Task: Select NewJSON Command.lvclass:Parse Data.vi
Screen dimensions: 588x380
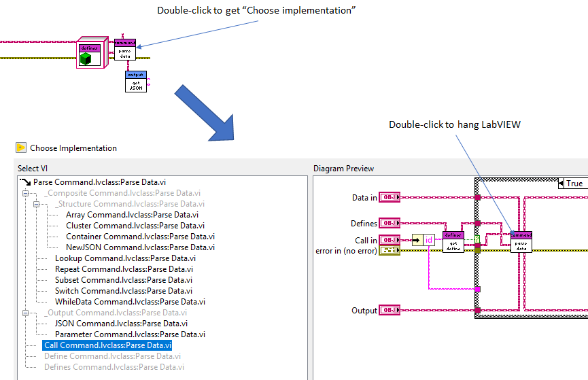Action: coord(140,247)
